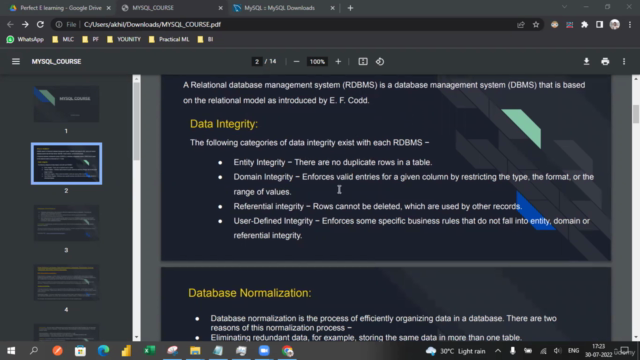Viewport: 640px width, 360px height.
Task: Select page 3 thumbnail
Action: tap(66, 223)
